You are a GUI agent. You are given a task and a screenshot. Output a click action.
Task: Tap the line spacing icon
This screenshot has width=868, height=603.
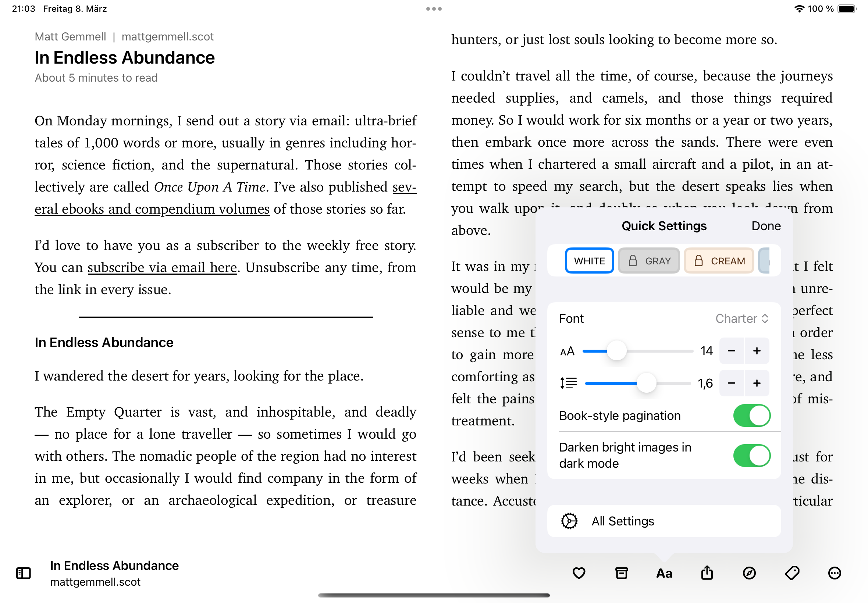[x=568, y=383]
